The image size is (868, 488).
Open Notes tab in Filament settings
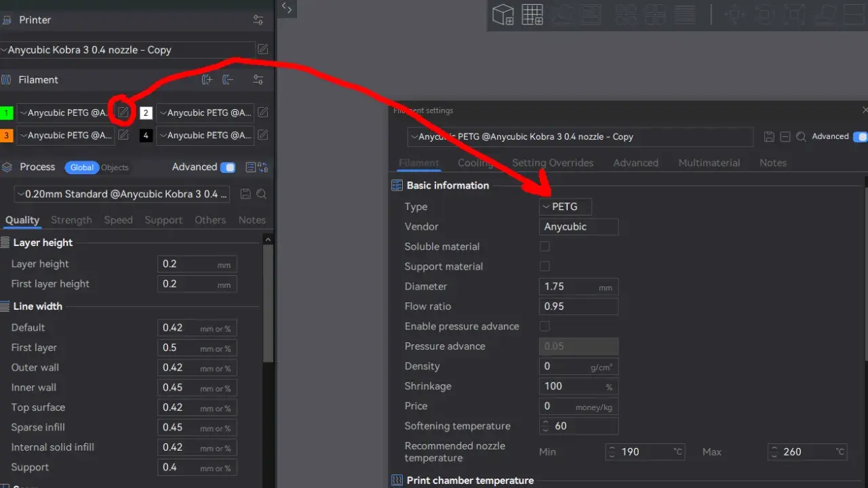click(x=773, y=163)
